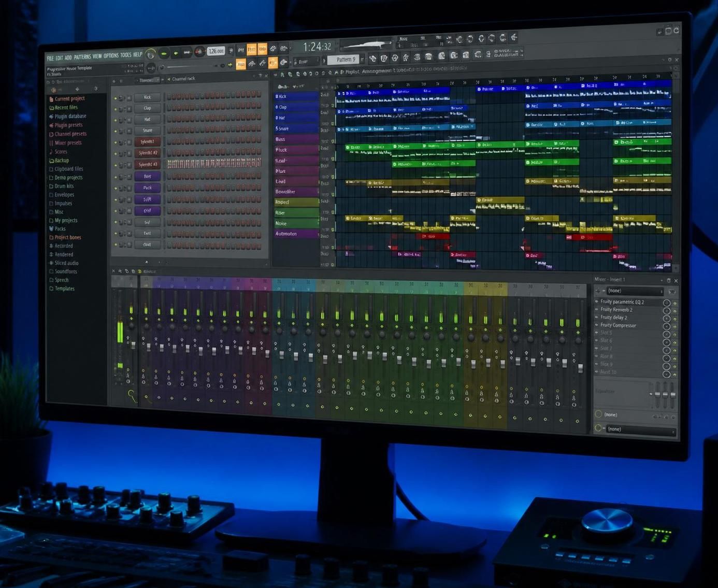Open the snap selector left of Pattern 9
This screenshot has width=718, height=588.
click(306, 61)
